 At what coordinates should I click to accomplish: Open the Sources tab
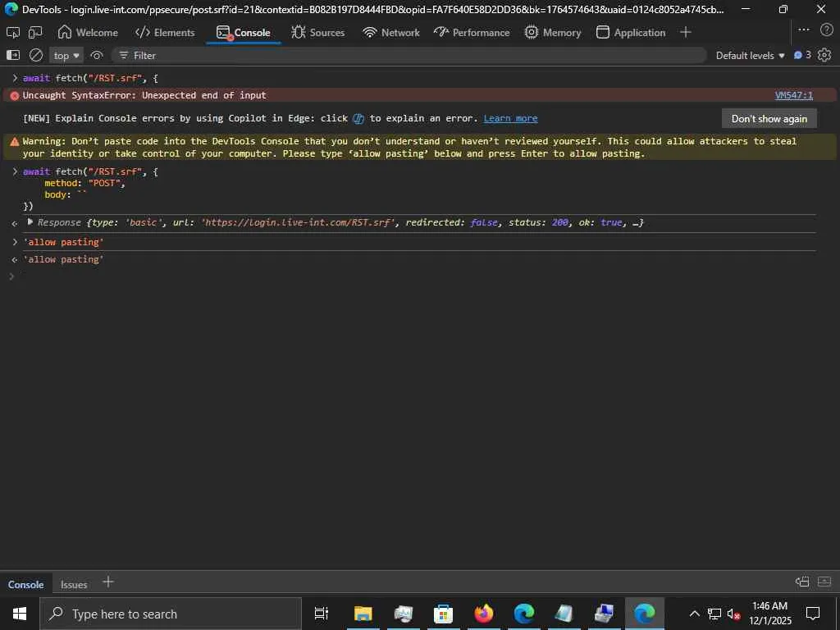pos(317,33)
